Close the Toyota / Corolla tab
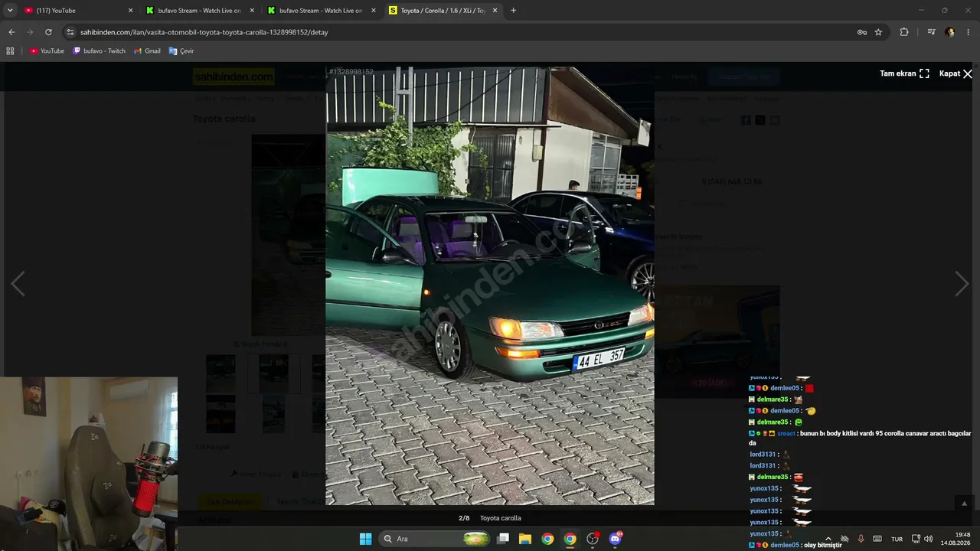The image size is (980, 551). click(x=495, y=11)
